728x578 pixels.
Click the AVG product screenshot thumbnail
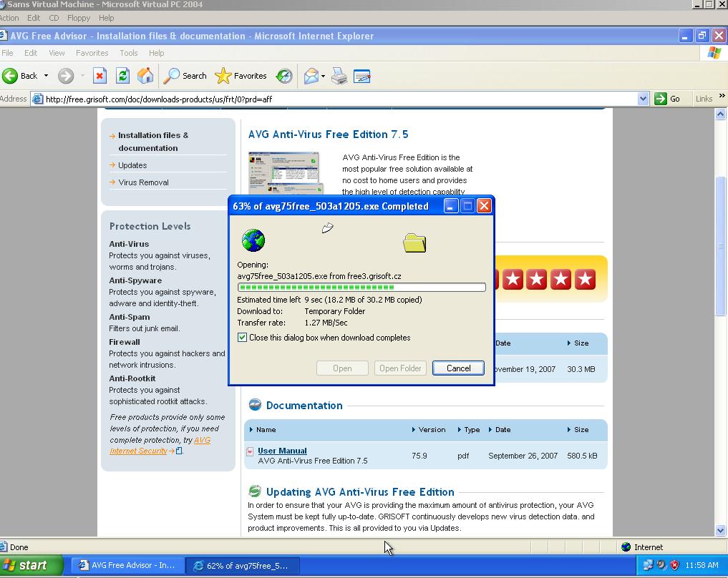[x=286, y=173]
